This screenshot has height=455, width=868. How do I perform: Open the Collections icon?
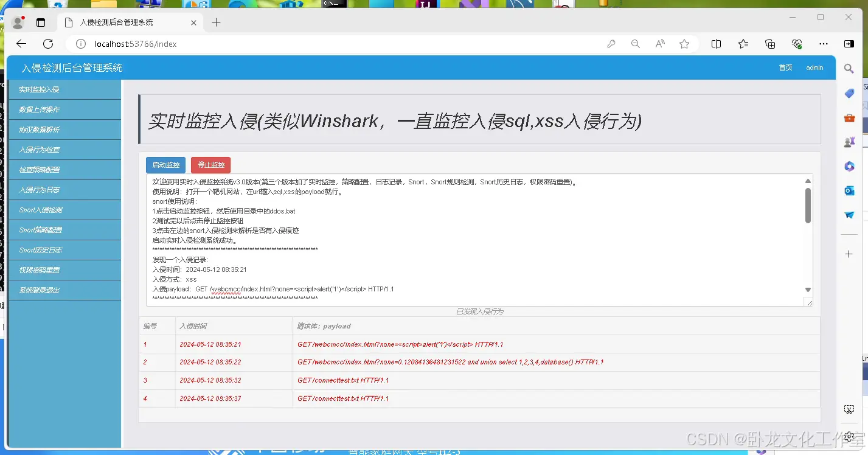770,44
